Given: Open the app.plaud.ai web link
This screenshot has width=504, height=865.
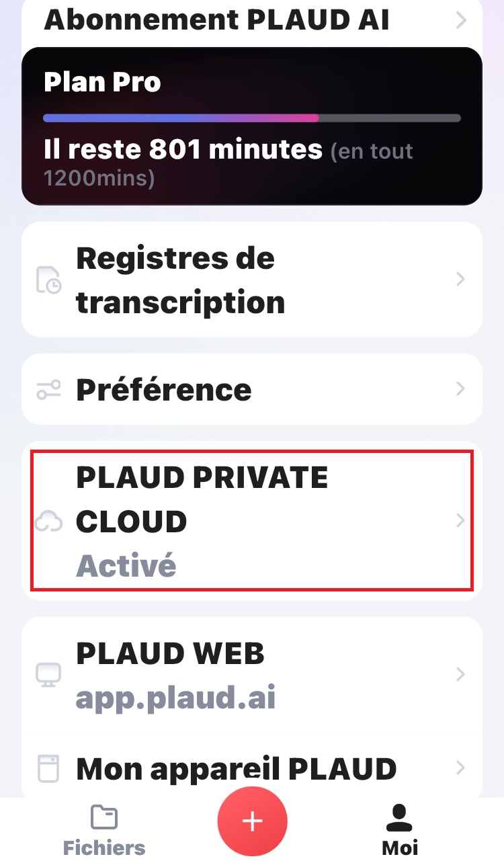Looking at the screenshot, I should tap(175, 698).
